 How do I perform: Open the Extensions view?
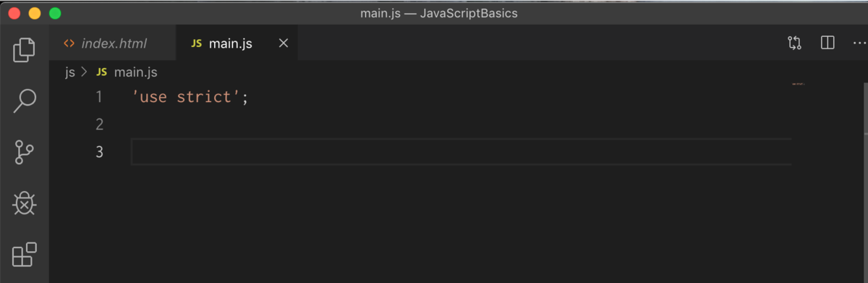tap(24, 255)
